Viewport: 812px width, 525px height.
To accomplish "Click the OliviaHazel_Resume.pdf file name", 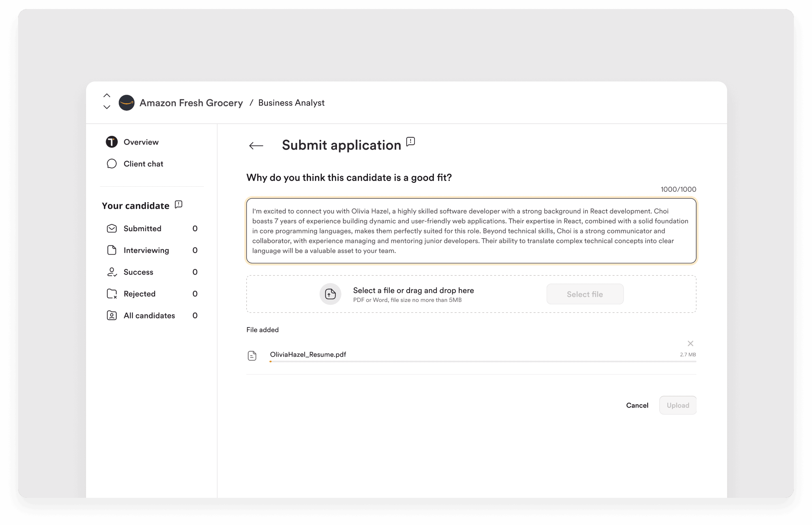I will point(308,354).
